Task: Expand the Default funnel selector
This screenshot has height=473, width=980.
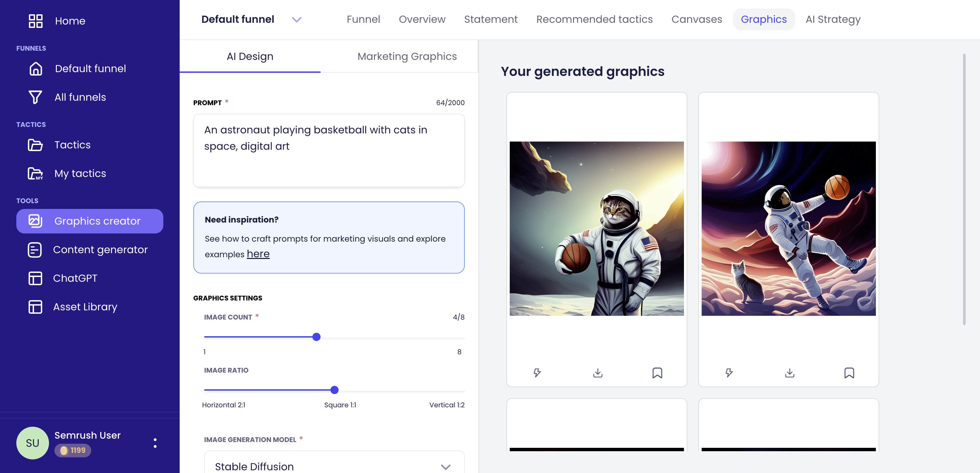Action: coord(297,19)
